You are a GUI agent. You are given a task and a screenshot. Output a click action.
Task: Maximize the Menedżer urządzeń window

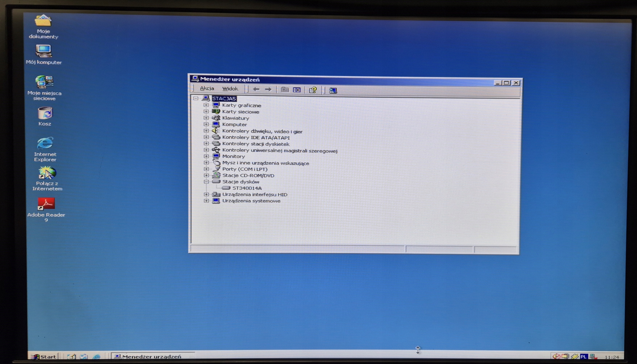pyautogui.click(x=506, y=83)
